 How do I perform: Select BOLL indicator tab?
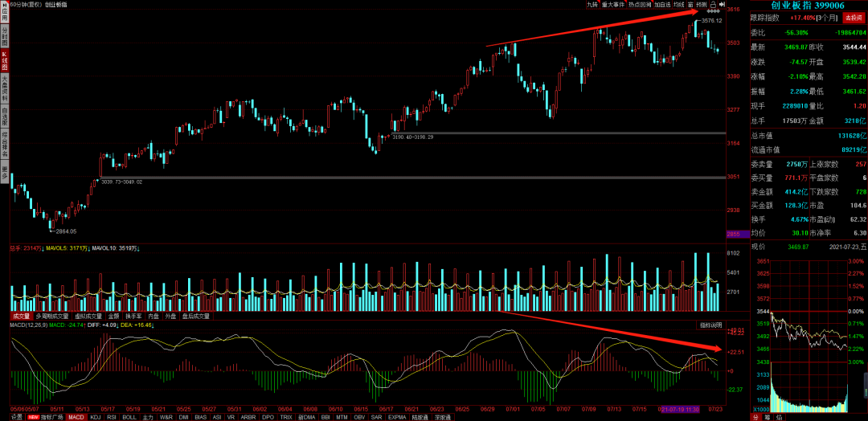[129, 417]
